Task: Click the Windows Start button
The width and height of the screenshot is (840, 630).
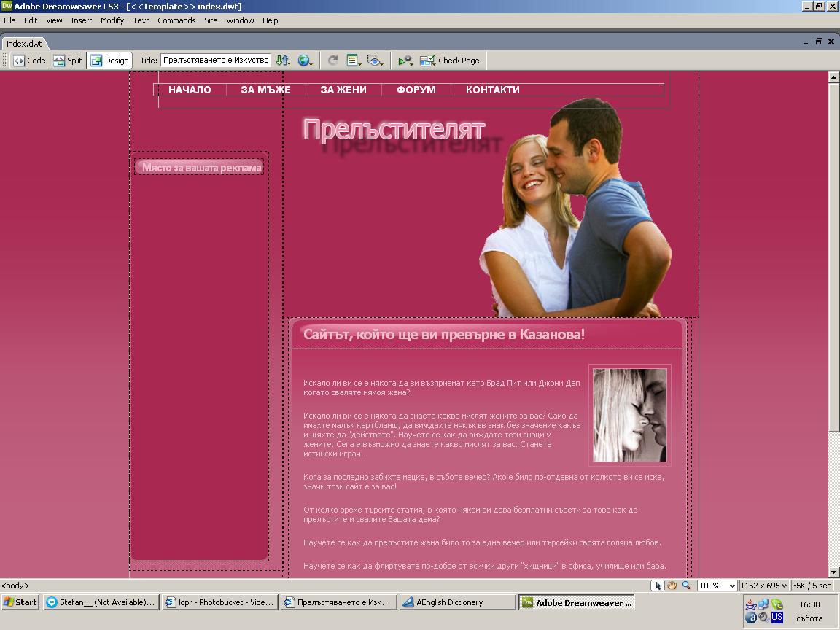Action: click(20, 602)
